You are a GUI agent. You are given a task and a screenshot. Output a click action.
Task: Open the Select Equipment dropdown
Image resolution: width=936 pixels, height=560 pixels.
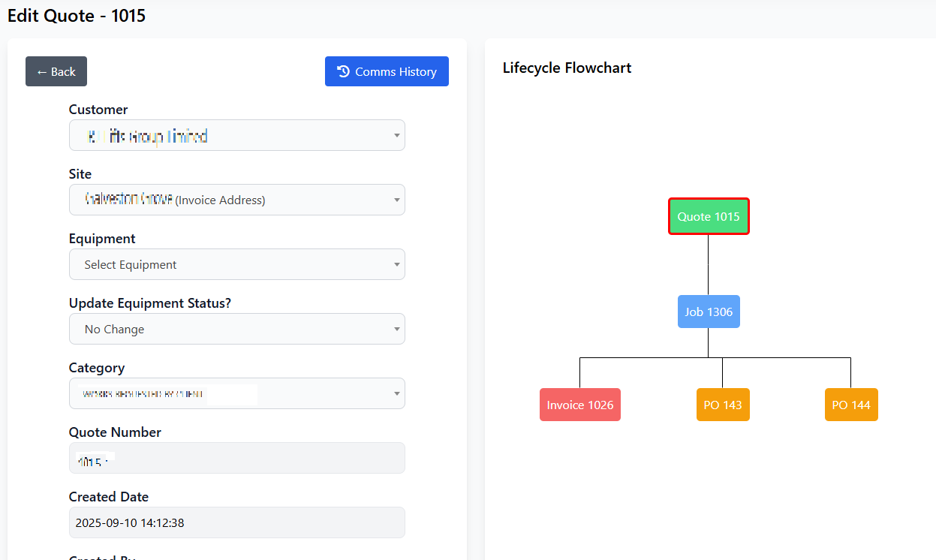237,264
